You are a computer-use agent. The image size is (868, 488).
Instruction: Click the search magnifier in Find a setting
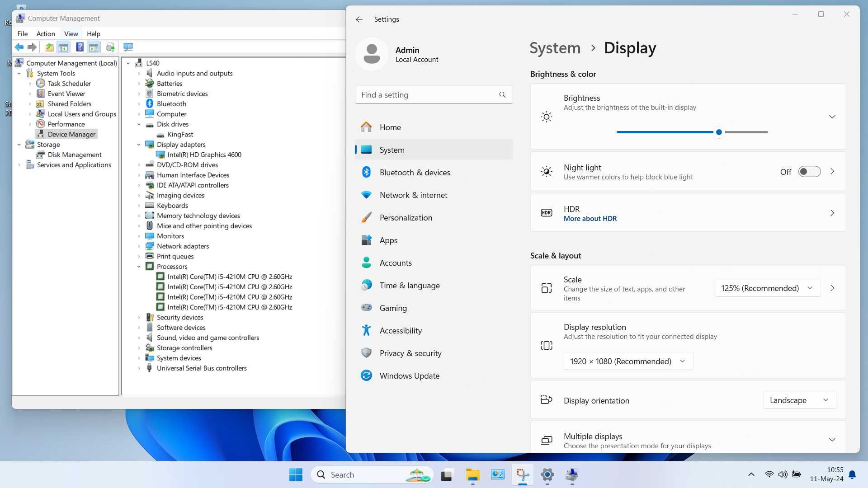click(x=502, y=95)
